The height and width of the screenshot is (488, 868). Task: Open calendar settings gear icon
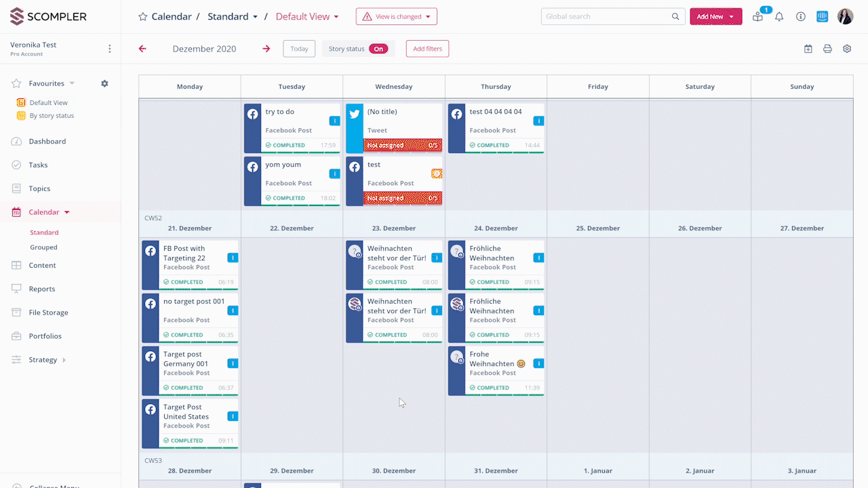[847, 49]
